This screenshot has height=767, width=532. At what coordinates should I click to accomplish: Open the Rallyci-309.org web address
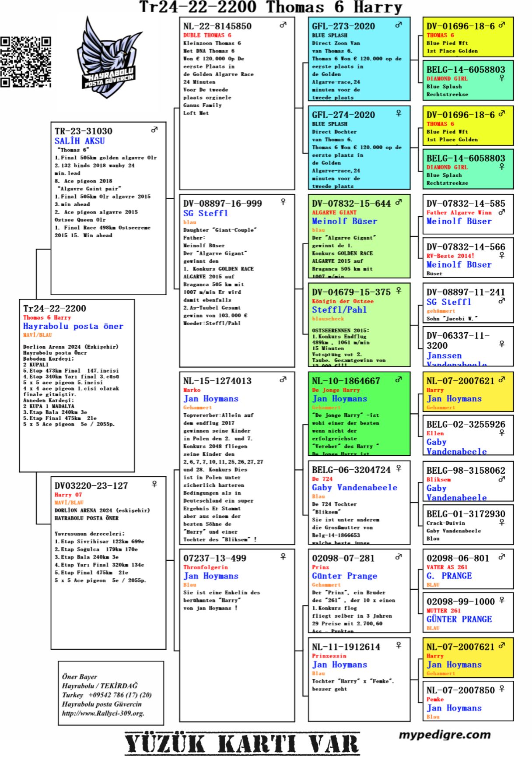point(103,713)
